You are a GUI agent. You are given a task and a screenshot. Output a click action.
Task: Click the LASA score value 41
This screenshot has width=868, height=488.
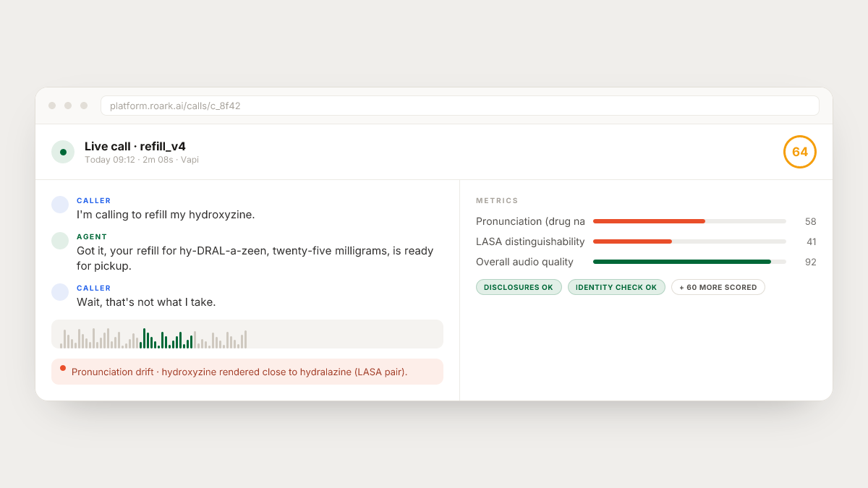pos(811,241)
